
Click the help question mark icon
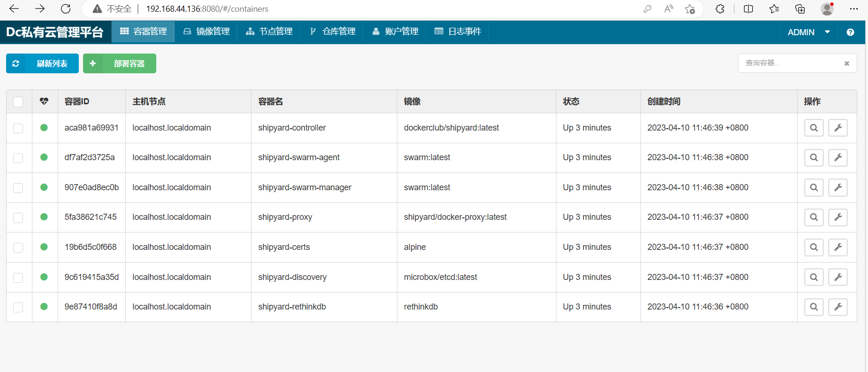pyautogui.click(x=850, y=32)
